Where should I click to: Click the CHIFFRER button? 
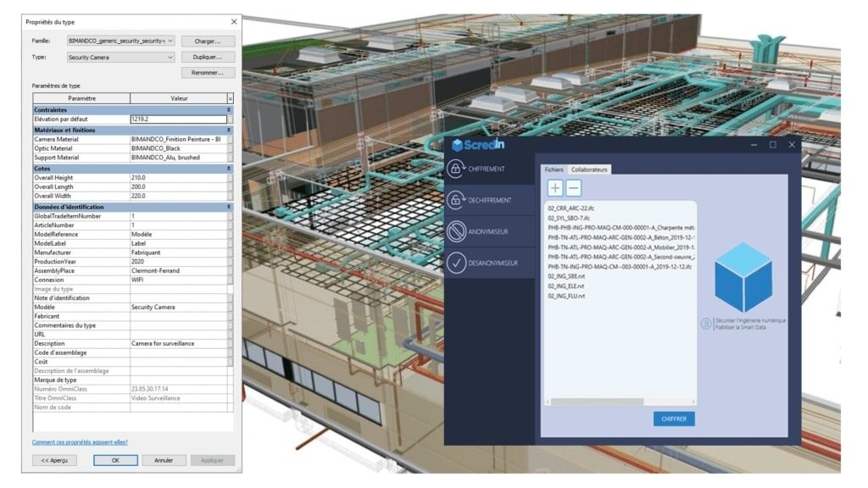click(674, 419)
